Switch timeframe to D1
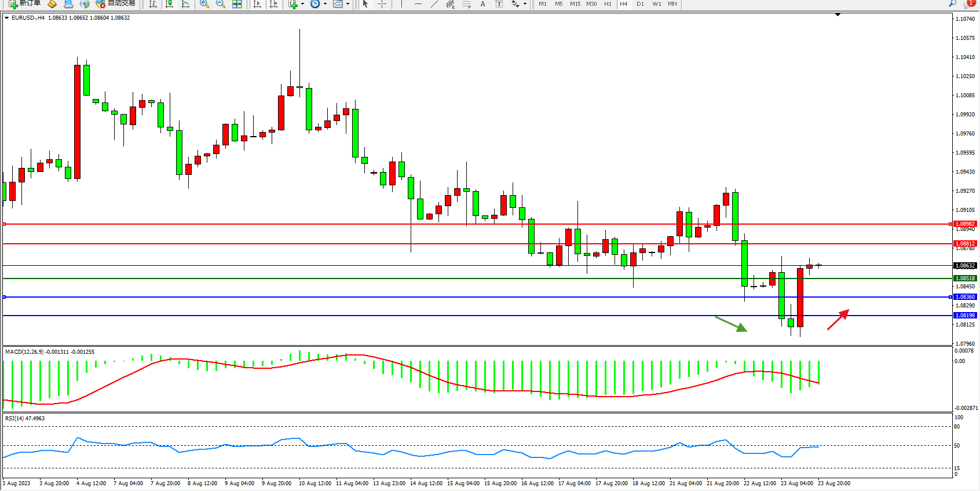This screenshot has height=491, width=980. [640, 4]
